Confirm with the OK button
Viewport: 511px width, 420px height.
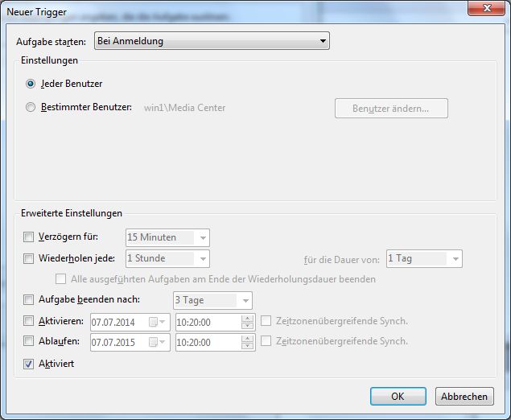398,396
